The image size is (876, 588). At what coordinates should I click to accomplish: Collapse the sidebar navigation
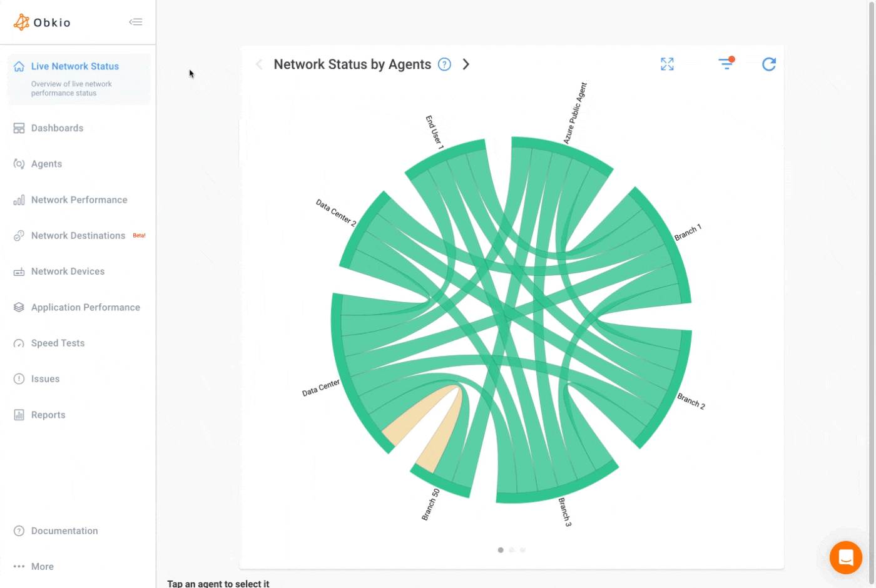pyautogui.click(x=136, y=21)
